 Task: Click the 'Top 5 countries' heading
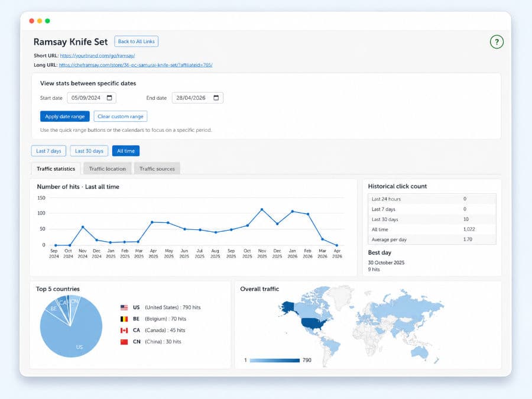pyautogui.click(x=58, y=289)
